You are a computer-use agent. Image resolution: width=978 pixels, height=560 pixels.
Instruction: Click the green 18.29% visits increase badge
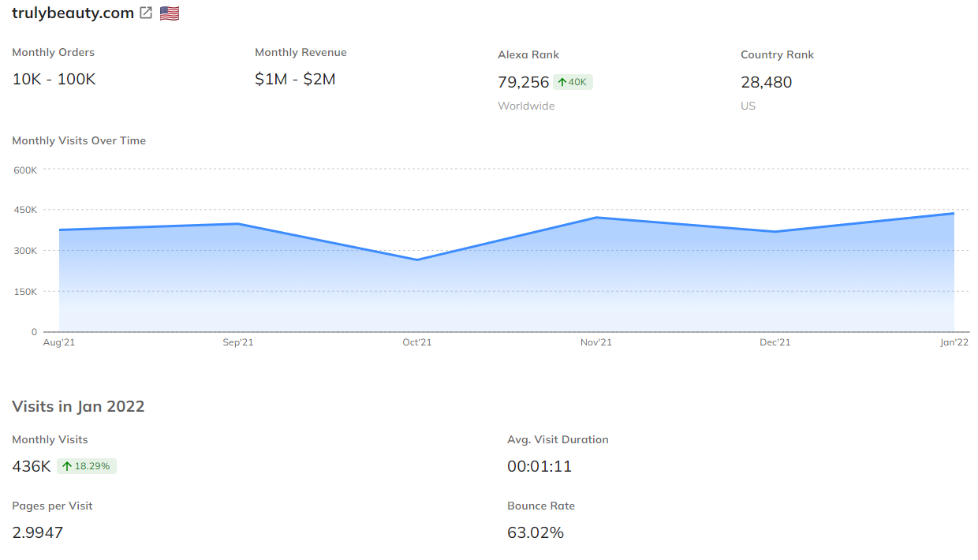87,466
